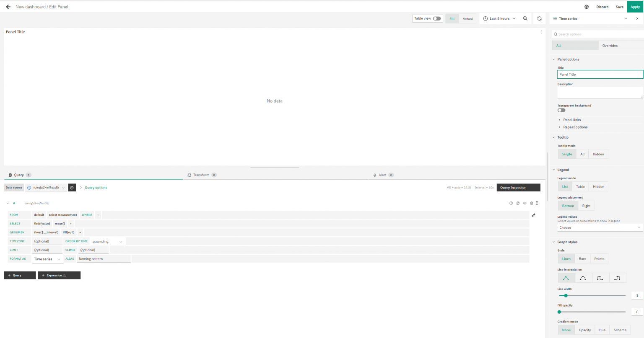Adjust the Fill opacity slider
This screenshot has height=338, width=644.
click(x=558, y=312)
